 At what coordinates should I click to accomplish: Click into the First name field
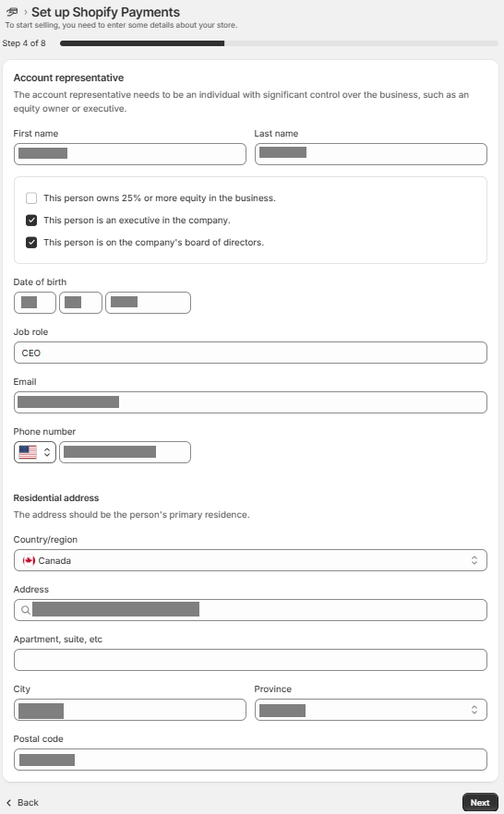pos(130,154)
